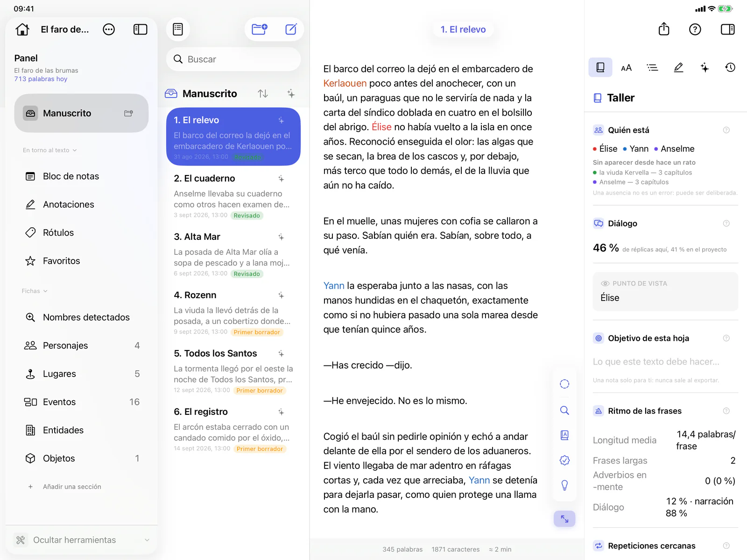
Task: Select chapter '3. Alta Mar'
Action: coord(233,254)
